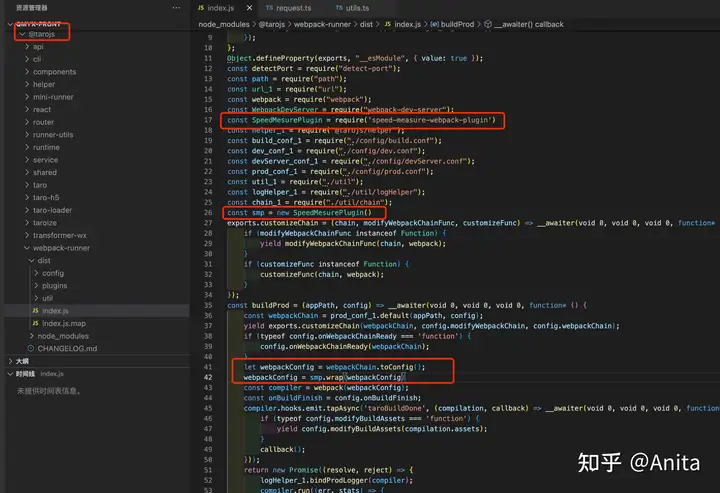The height and width of the screenshot is (493, 720).
Task: Open explorer more actions ellipsis menu
Action: pyautogui.click(x=176, y=8)
